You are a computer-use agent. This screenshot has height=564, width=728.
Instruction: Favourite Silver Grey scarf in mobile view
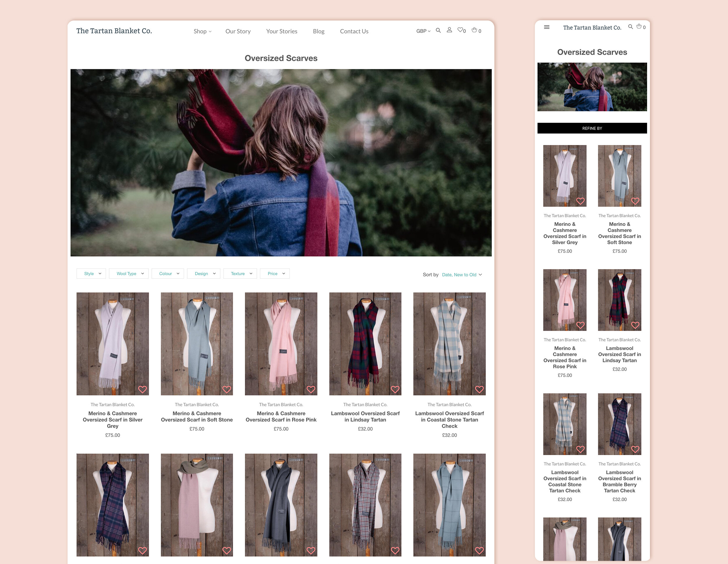[580, 201]
